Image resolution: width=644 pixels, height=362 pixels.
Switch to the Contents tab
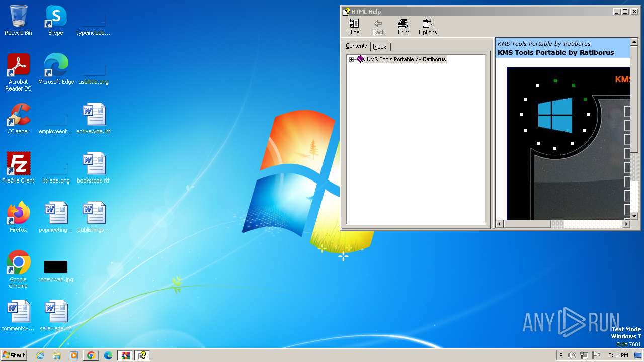click(x=356, y=46)
